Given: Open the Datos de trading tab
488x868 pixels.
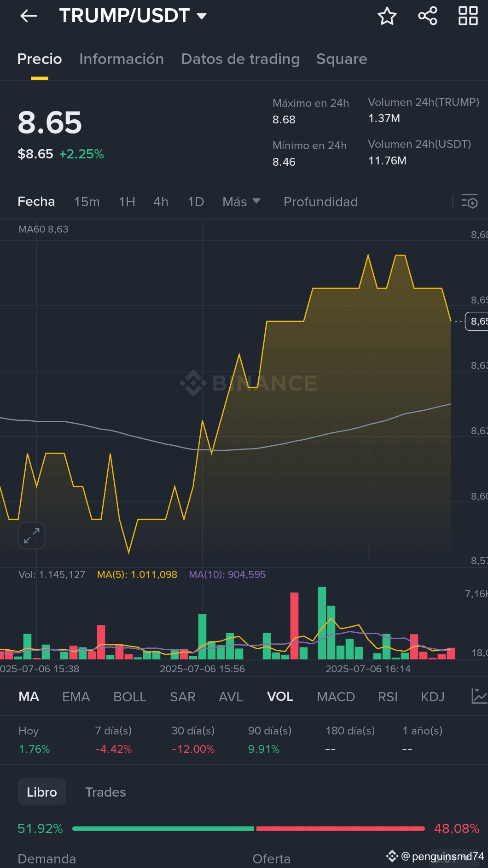Looking at the screenshot, I should pyautogui.click(x=240, y=59).
